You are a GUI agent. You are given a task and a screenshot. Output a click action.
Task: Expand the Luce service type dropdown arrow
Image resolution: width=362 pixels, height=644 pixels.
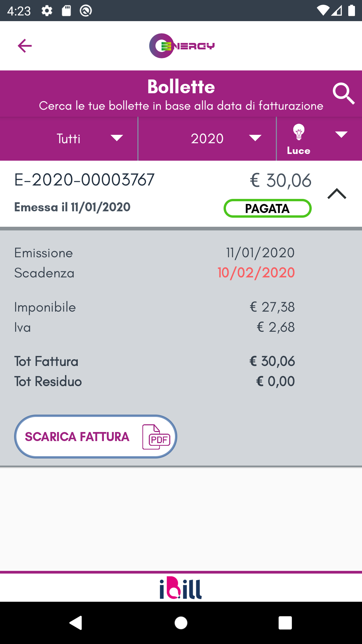pos(341,135)
